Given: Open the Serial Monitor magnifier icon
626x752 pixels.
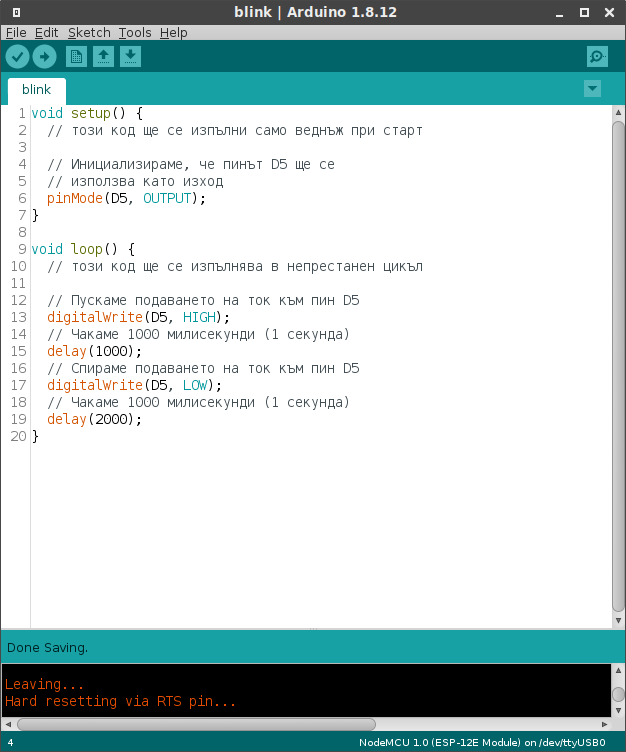Looking at the screenshot, I should pos(597,57).
